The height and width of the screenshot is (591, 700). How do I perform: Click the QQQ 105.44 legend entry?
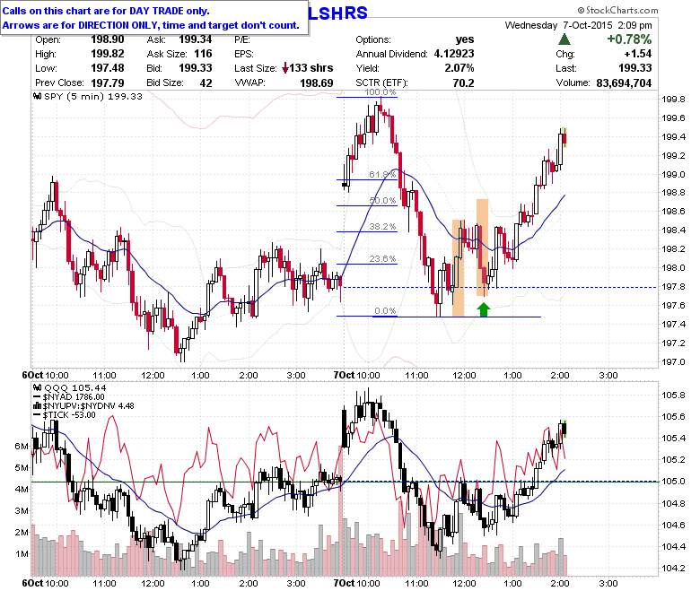coord(74,387)
